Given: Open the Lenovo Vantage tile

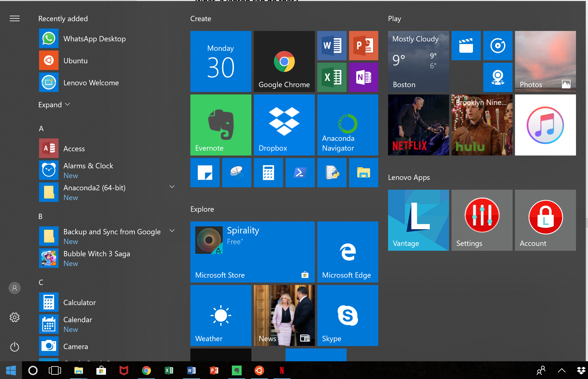Looking at the screenshot, I should pyautogui.click(x=418, y=220).
